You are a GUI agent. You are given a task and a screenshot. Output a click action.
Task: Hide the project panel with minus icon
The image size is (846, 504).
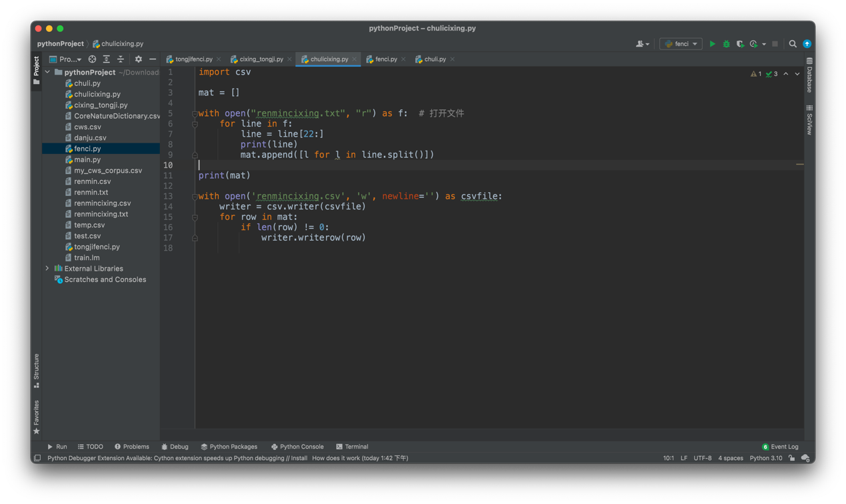pyautogui.click(x=153, y=59)
